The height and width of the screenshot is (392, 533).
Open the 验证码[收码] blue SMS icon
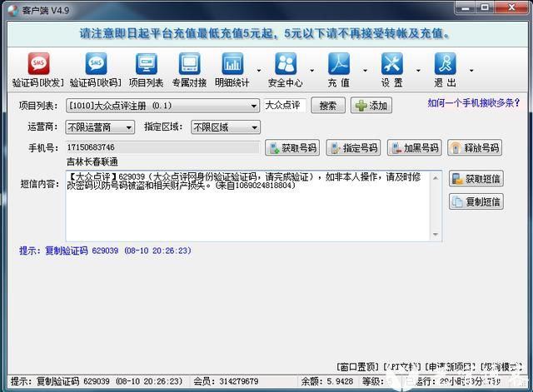click(96, 64)
